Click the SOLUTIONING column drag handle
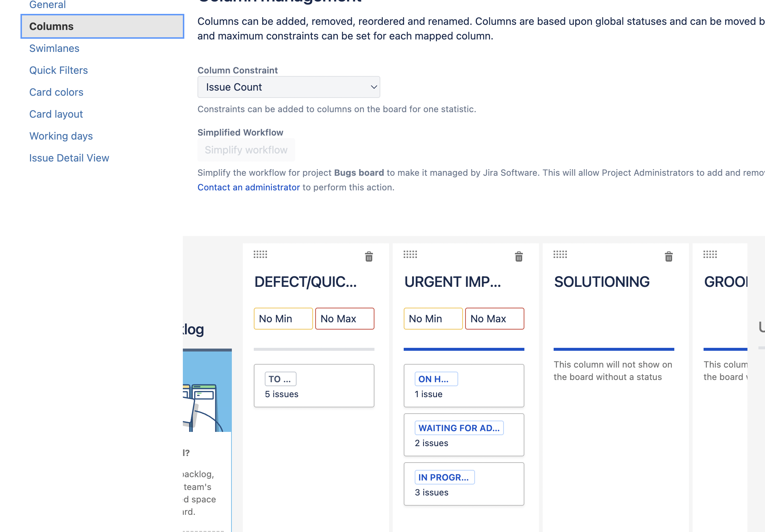 point(560,254)
